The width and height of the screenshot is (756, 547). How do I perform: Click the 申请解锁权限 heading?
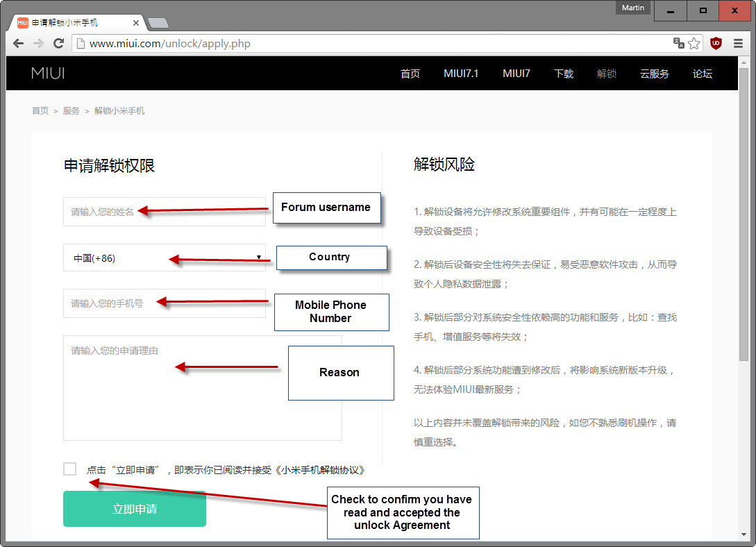click(x=110, y=166)
